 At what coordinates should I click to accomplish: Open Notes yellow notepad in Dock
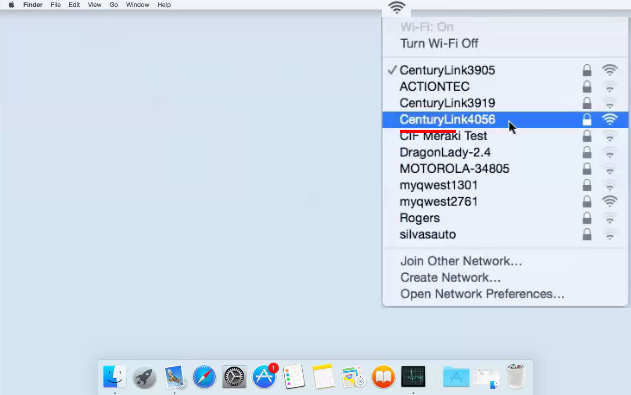(x=324, y=377)
